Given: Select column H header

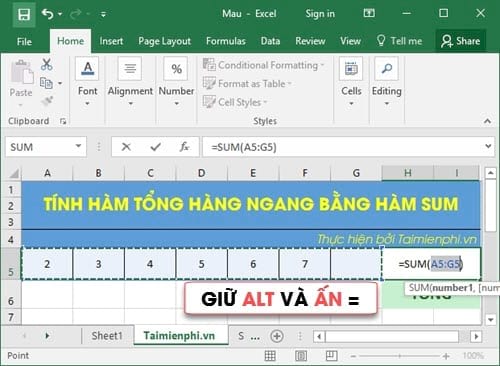Looking at the screenshot, I should 407,173.
